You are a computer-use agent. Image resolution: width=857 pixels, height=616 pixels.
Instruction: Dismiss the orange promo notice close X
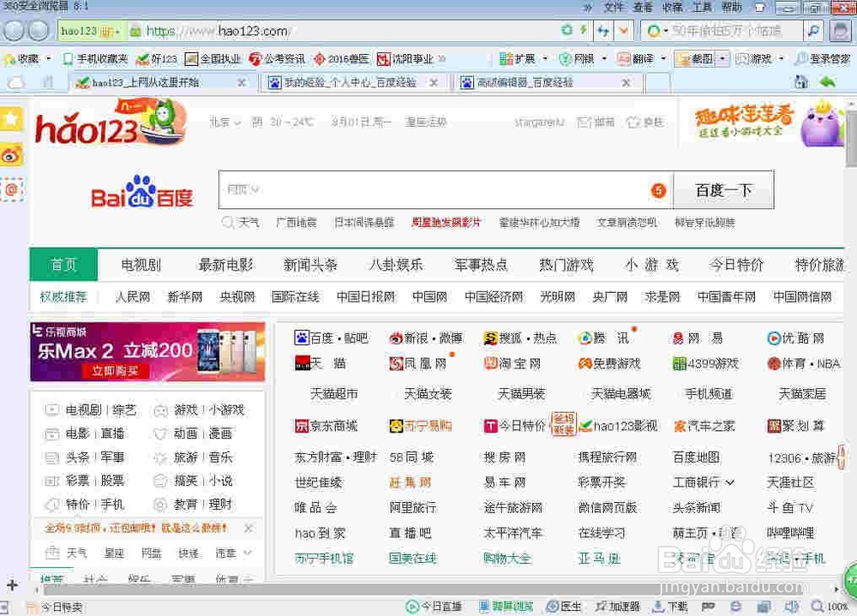point(249,528)
